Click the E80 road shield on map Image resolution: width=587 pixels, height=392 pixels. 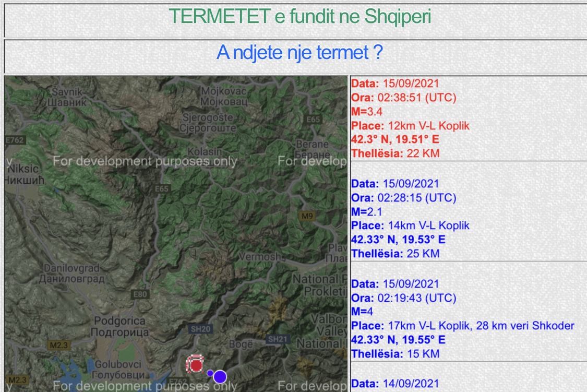pos(140,295)
